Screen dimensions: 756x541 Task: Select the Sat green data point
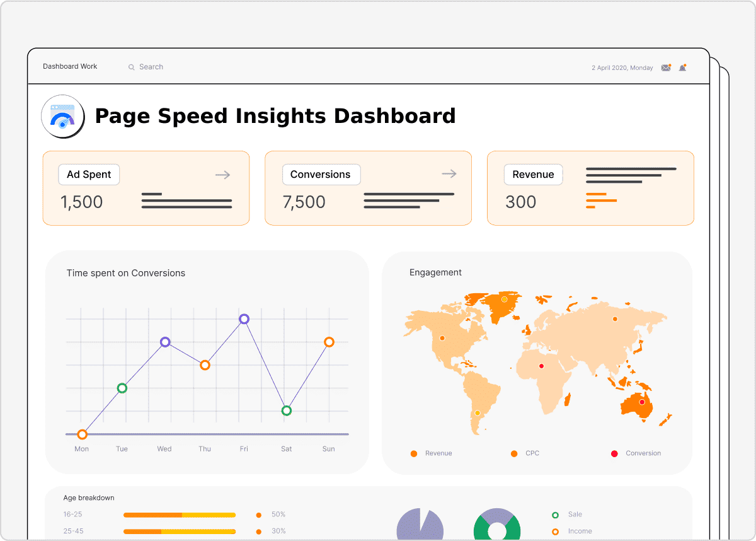coord(287,411)
